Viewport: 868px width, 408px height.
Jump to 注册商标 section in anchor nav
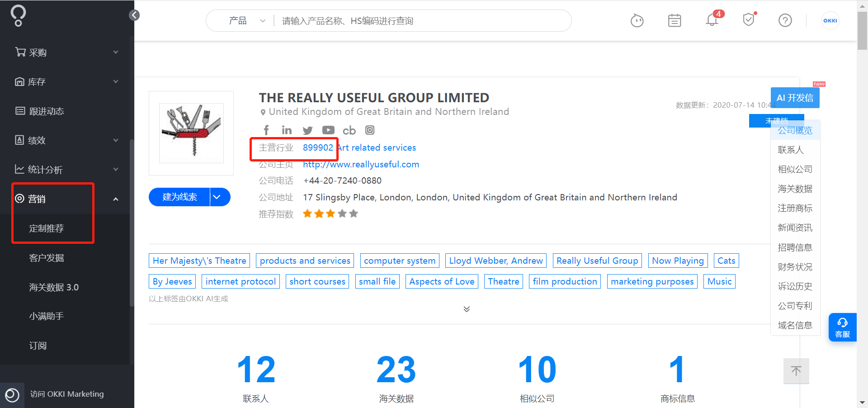click(795, 208)
